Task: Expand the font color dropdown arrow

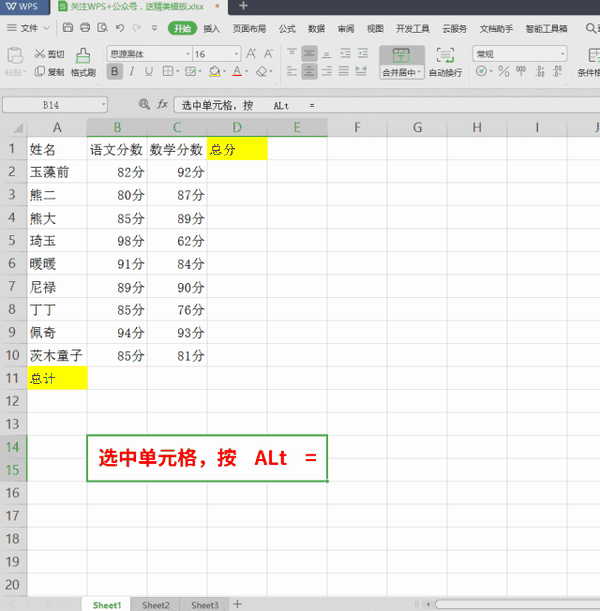Action: click(x=247, y=71)
